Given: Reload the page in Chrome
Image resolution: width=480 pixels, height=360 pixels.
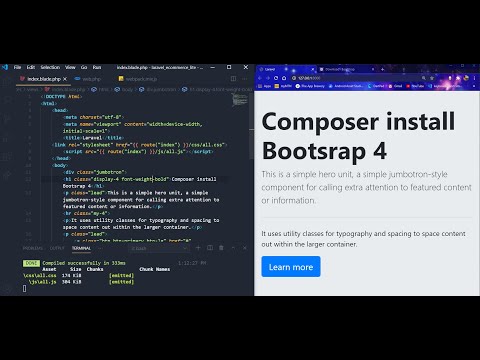Looking at the screenshot, I should [x=276, y=78].
